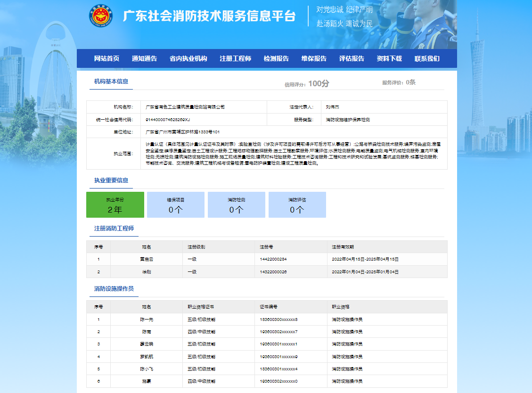This screenshot has width=532, height=393.
Task: Select the 消防设施操作员 section heading
Action: pyautogui.click(x=114, y=288)
